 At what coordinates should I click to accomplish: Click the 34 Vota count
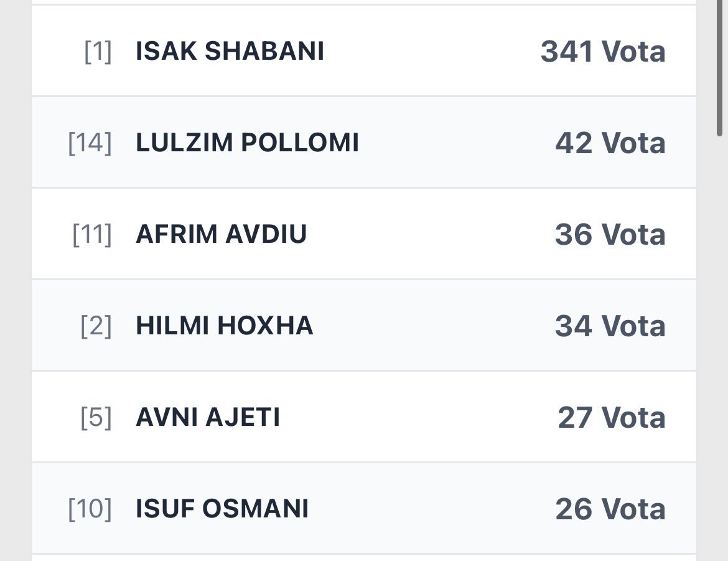point(610,326)
